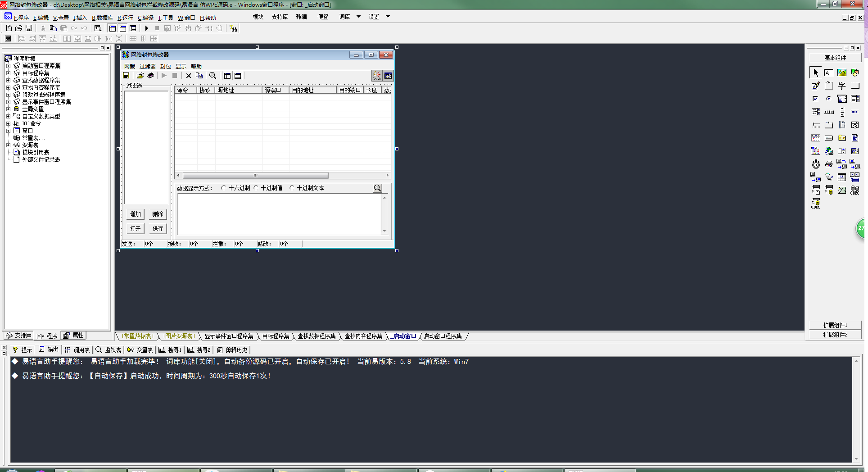868x472 pixels.
Task: Open the 过滤器 menu in the packet editor form
Action: coord(147,66)
